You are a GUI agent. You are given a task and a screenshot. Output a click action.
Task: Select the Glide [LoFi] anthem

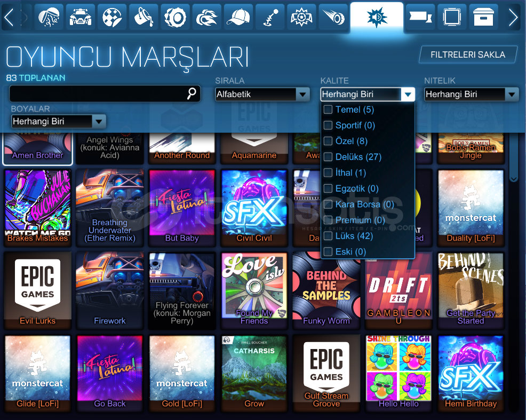tap(37, 374)
